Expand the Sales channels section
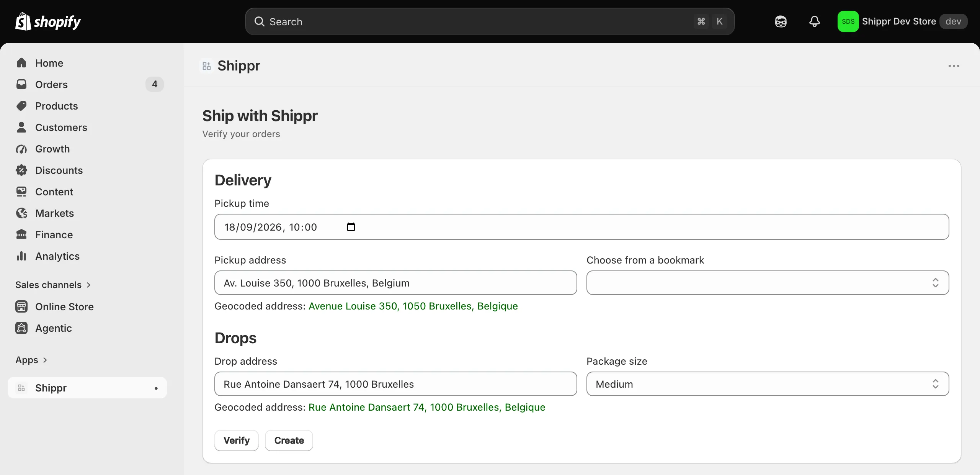 53,285
